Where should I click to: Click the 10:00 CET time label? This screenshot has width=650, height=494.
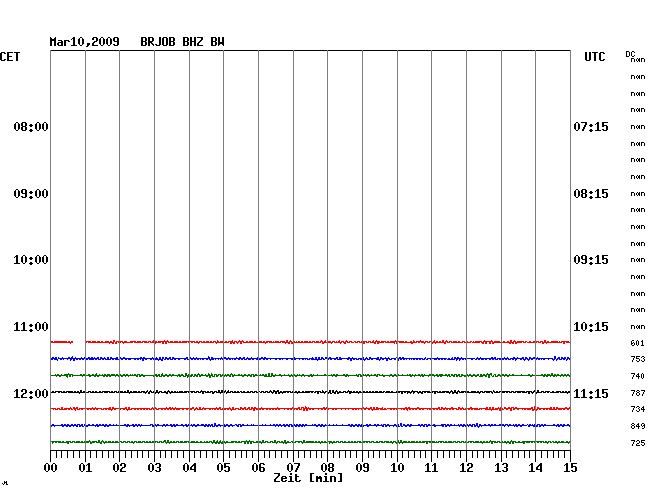(x=31, y=260)
